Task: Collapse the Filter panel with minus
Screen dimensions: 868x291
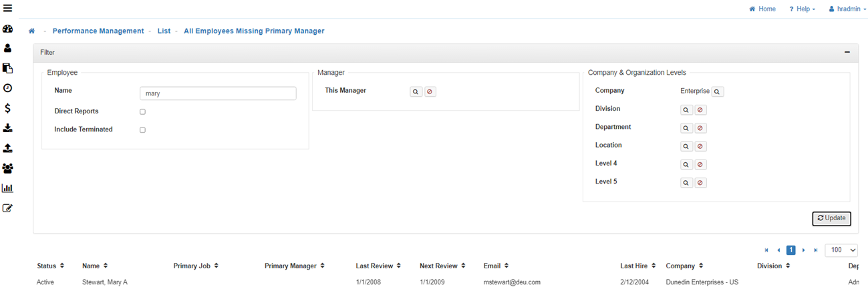Action: coord(847,52)
